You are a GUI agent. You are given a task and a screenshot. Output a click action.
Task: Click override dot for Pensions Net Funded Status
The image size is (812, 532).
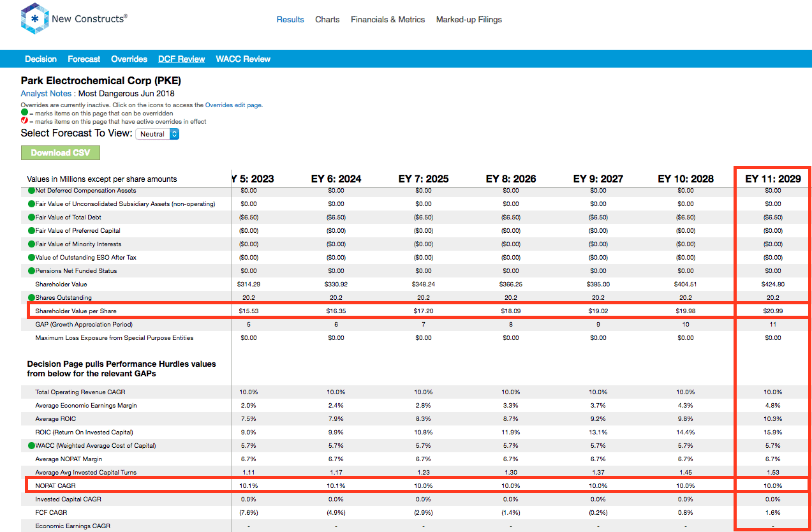click(31, 270)
